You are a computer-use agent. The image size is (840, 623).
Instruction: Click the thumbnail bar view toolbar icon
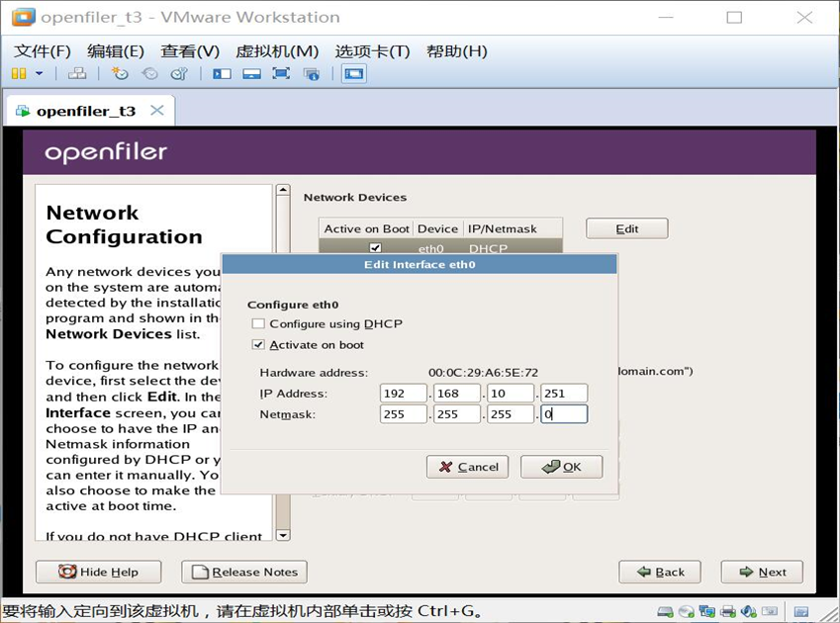coord(251,73)
